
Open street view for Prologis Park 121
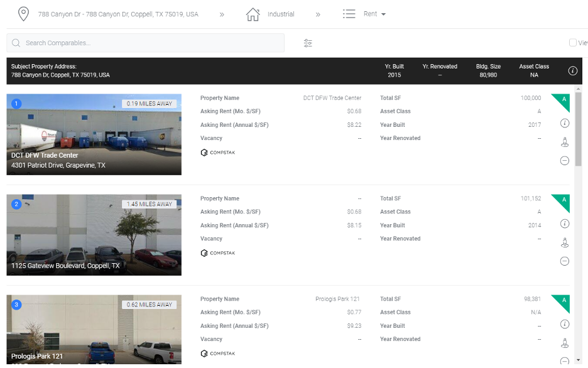(x=564, y=343)
